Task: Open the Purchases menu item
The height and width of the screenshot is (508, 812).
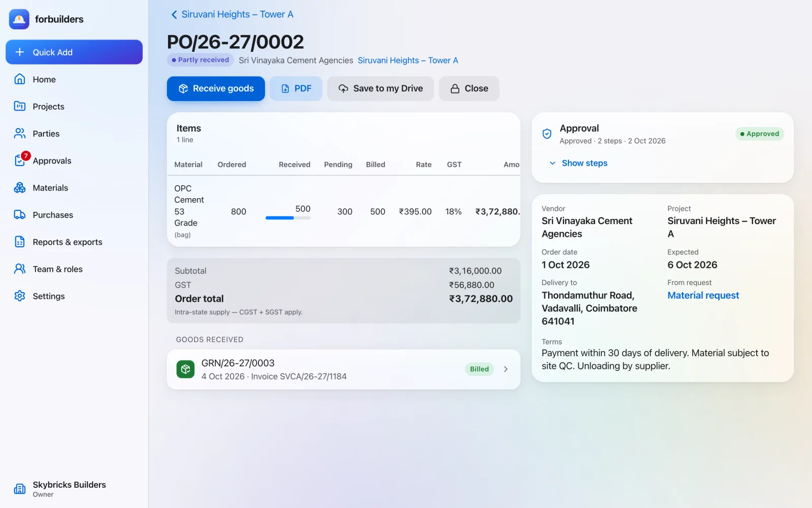Action: pos(74,215)
